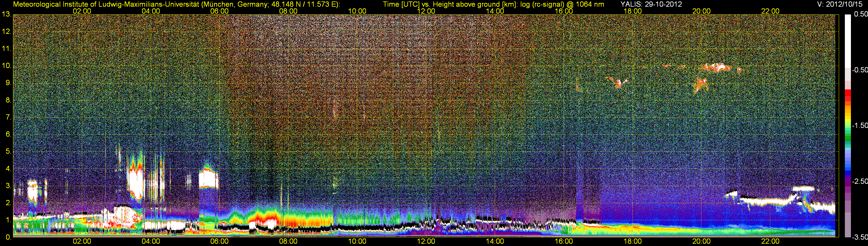Click the 08:00 label on the bottom time axis
Viewport: 868px width, 246px height.
click(288, 241)
